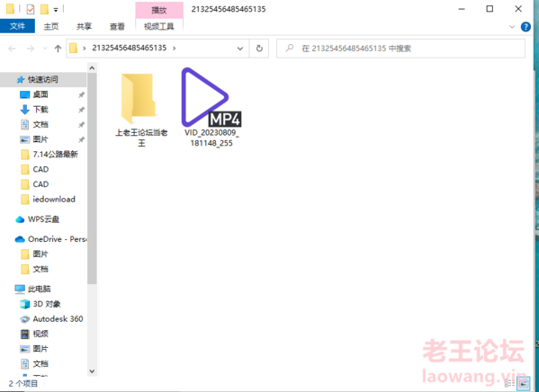Open the 文件 menu
Viewport: 539px width, 392px height.
coord(17,26)
